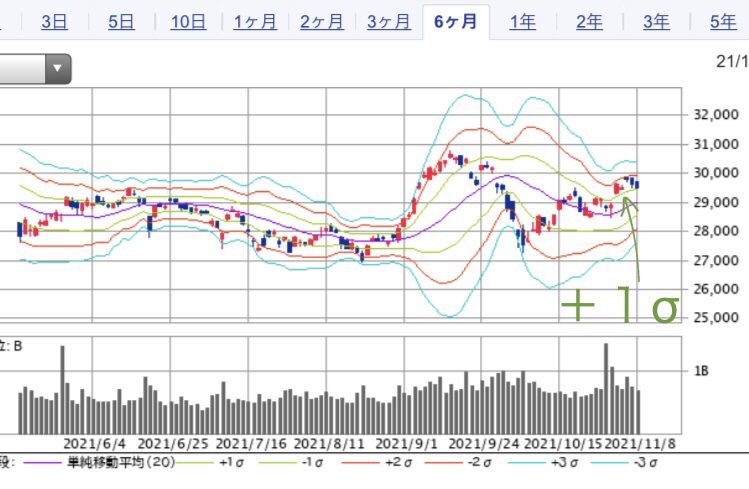The width and height of the screenshot is (749, 489).
Task: Change chart range to 1年
Action: pyautogui.click(x=522, y=22)
